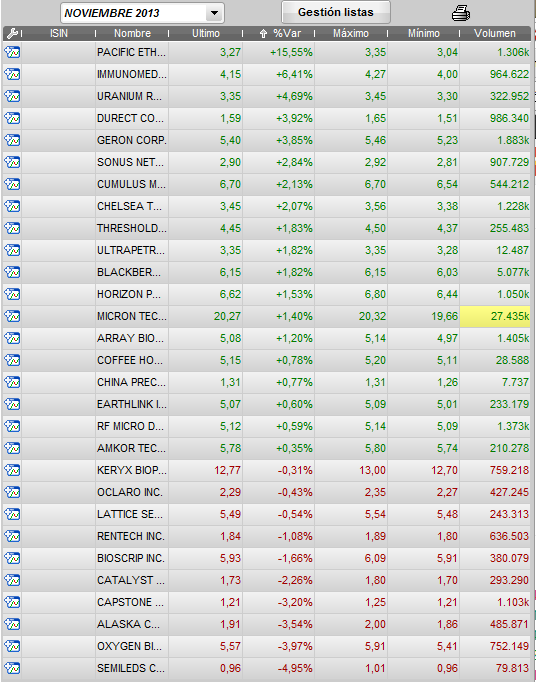Select the KERYX BIOP... stock name

point(132,470)
